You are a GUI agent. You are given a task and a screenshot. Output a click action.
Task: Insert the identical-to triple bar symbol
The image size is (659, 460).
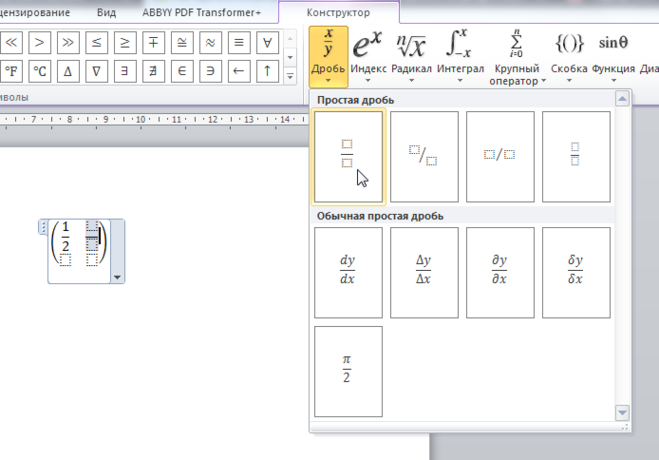coord(239,42)
